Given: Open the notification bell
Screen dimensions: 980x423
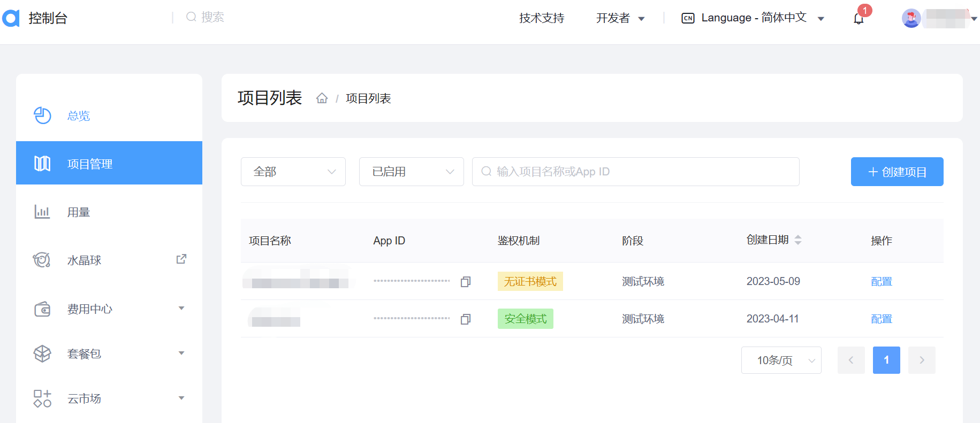Looking at the screenshot, I should click(859, 19).
